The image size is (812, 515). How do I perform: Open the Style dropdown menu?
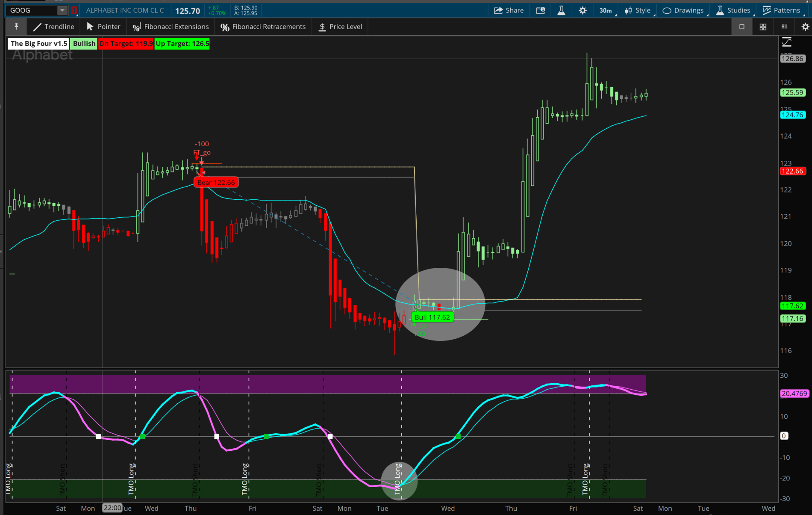638,10
